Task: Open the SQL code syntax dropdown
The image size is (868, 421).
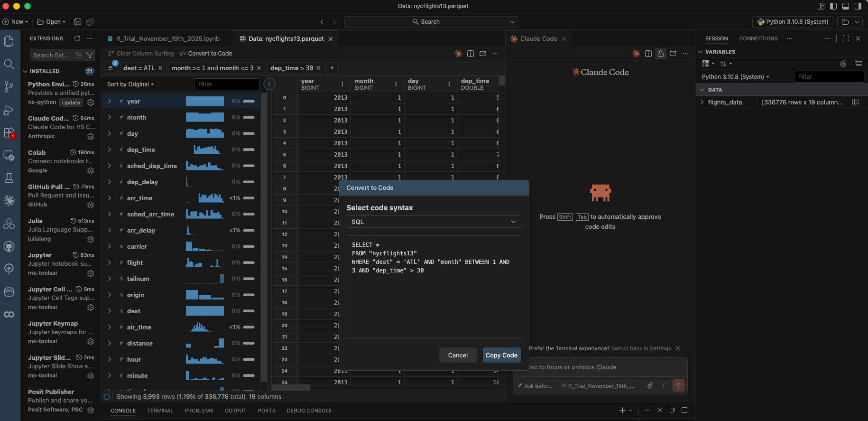Action: 434,222
